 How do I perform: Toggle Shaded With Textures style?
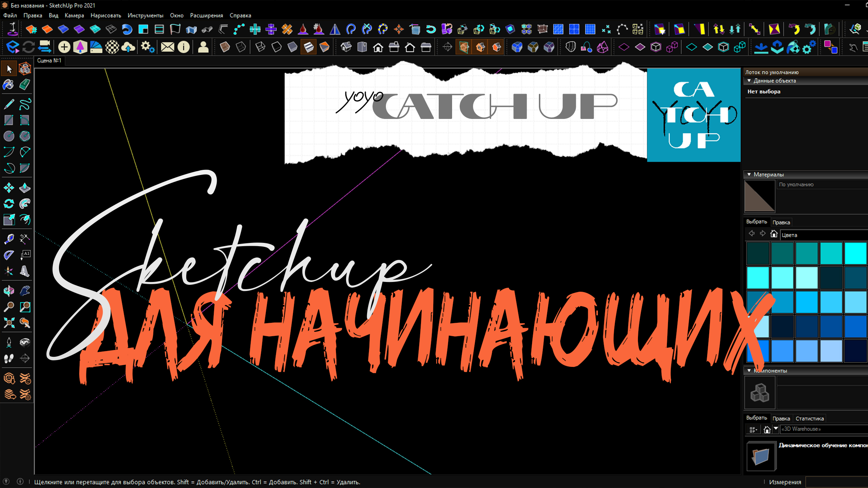click(309, 47)
